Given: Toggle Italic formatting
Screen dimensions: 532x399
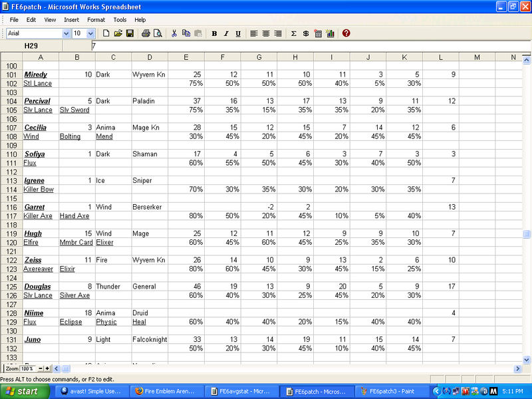Looking at the screenshot, I should (226, 33).
